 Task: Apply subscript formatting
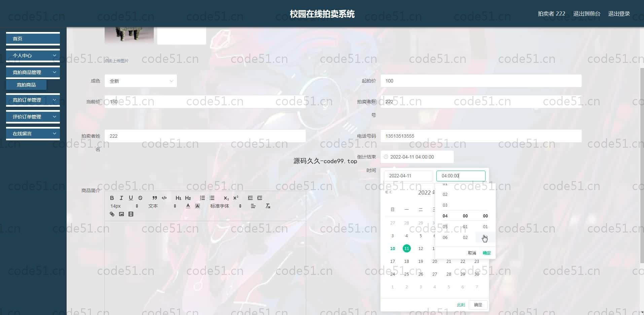[x=226, y=198]
